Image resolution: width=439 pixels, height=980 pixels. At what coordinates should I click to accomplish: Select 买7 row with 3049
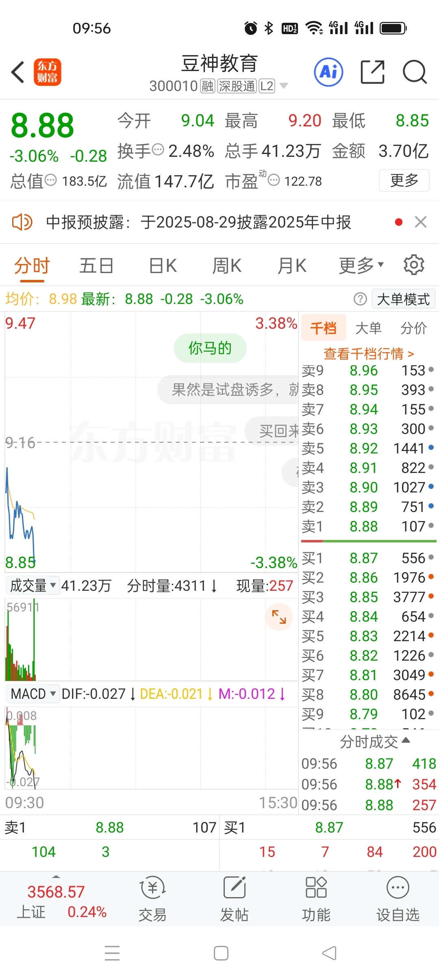368,675
